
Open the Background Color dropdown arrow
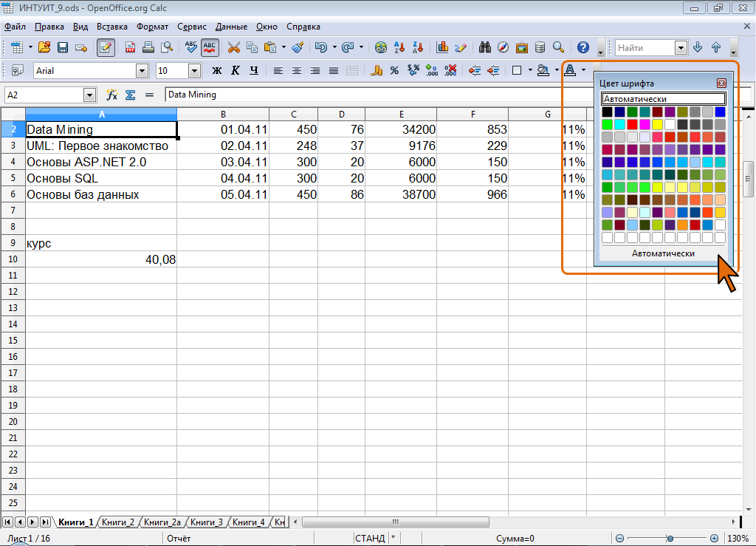coord(557,70)
